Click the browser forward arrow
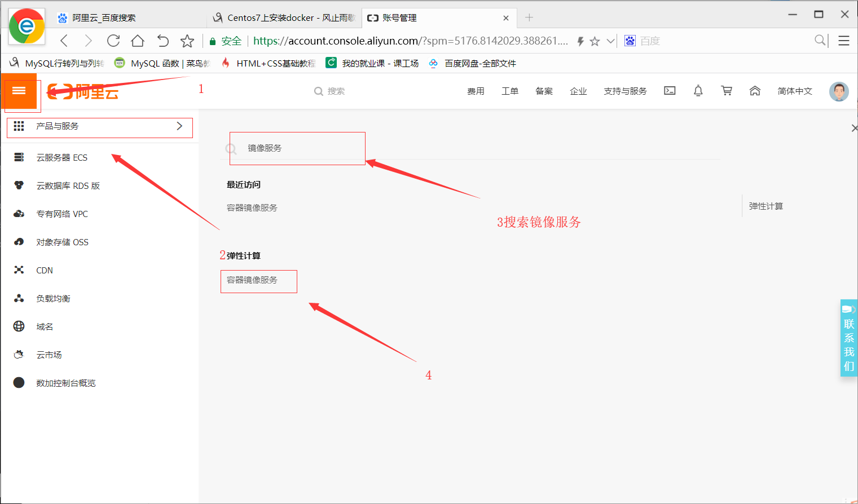The width and height of the screenshot is (858, 504). click(x=88, y=41)
